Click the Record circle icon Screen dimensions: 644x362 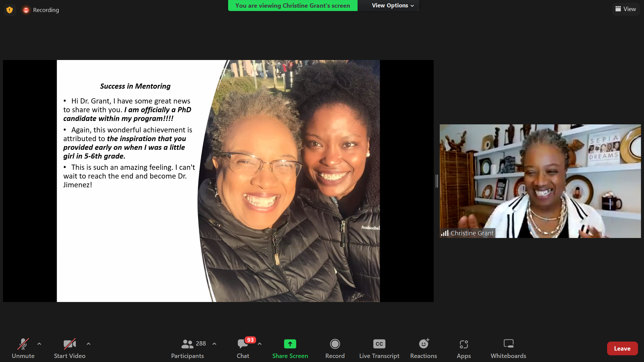[x=335, y=344]
